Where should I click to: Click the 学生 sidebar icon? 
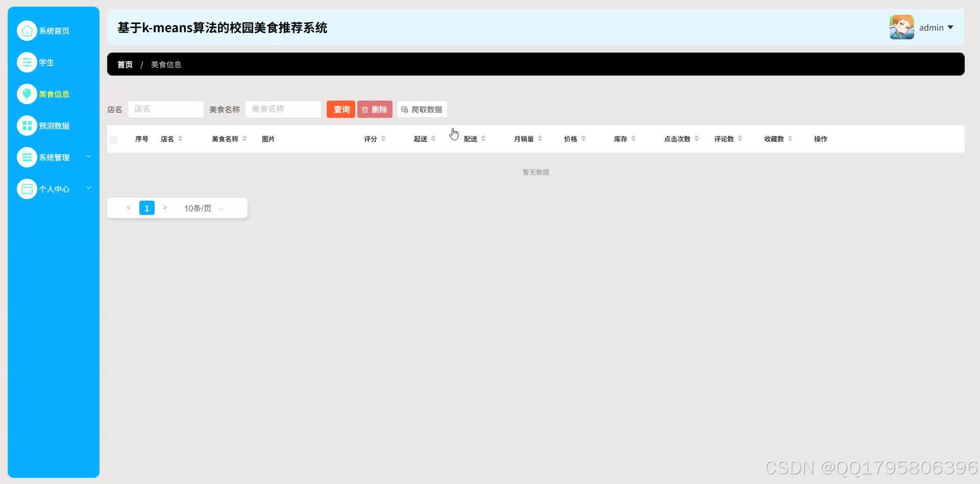tap(27, 62)
